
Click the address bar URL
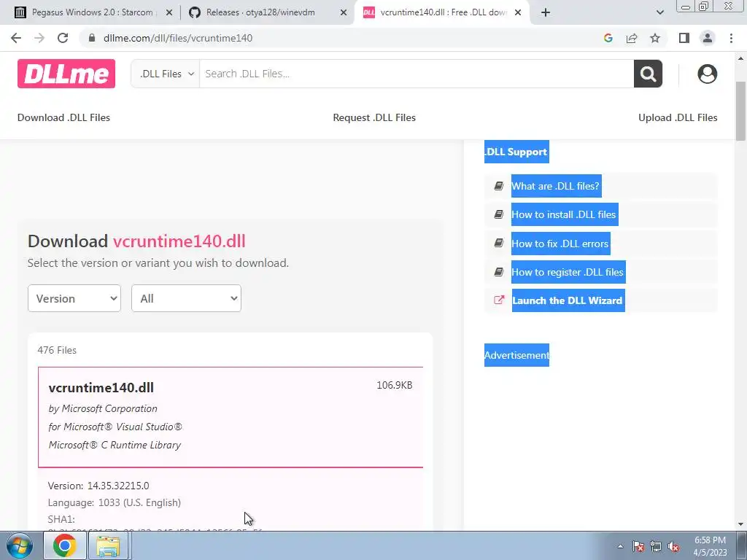(178, 38)
